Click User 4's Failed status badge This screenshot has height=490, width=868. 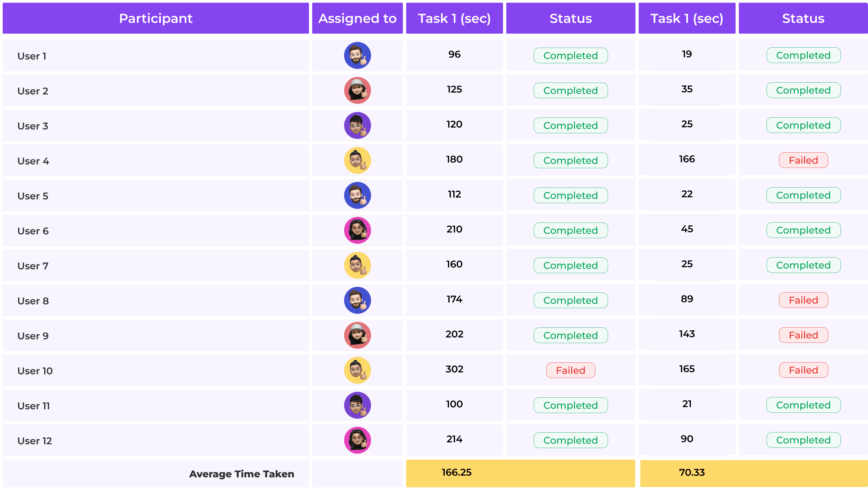coord(803,160)
